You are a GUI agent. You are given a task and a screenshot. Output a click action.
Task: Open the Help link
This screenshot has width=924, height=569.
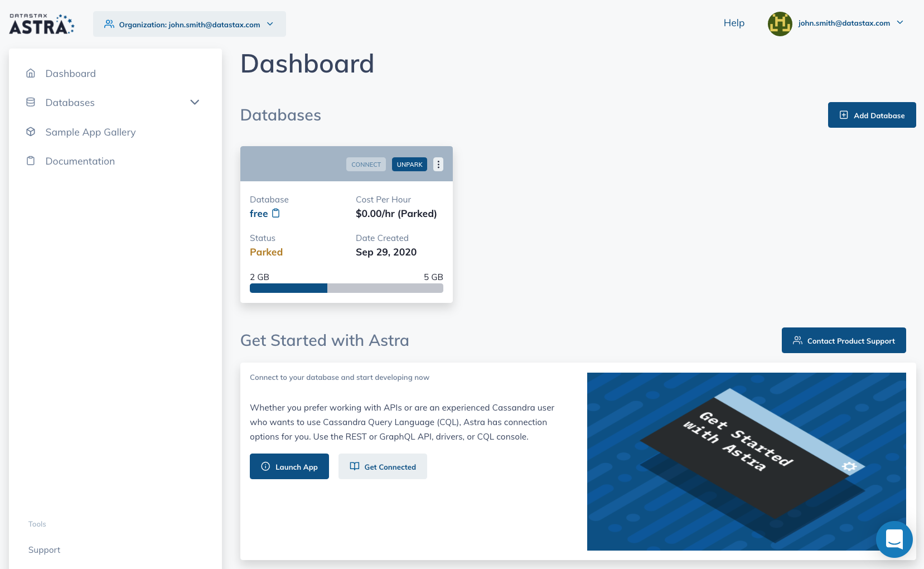pyautogui.click(x=734, y=23)
